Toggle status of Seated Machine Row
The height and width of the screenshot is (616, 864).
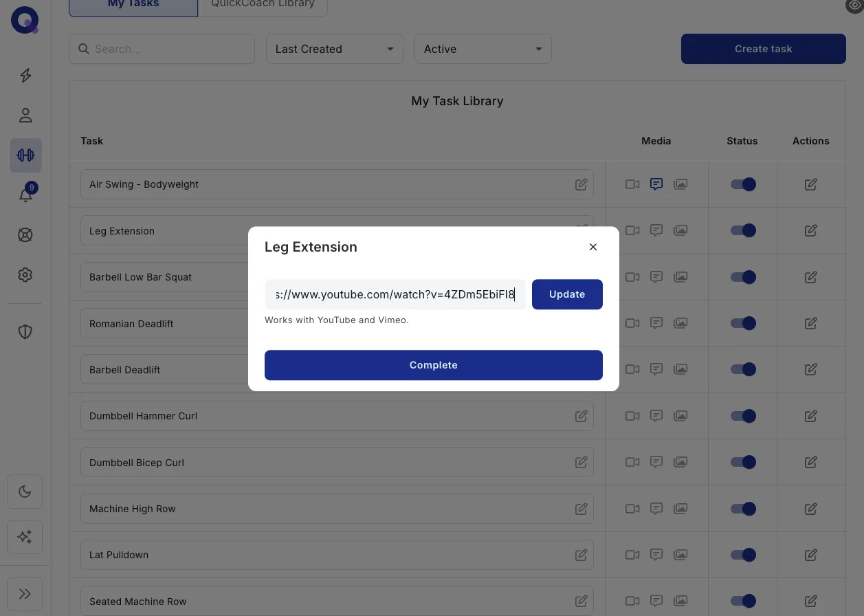coord(743,601)
